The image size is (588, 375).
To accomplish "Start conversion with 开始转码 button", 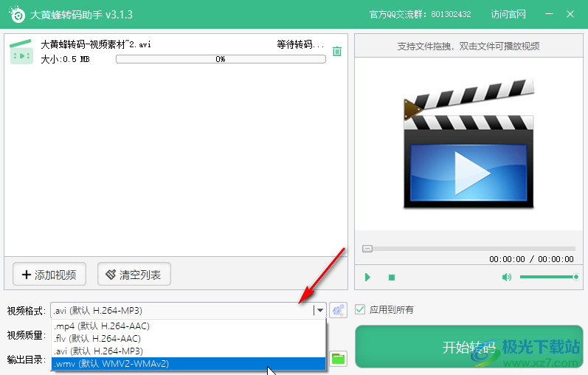I will pyautogui.click(x=468, y=347).
